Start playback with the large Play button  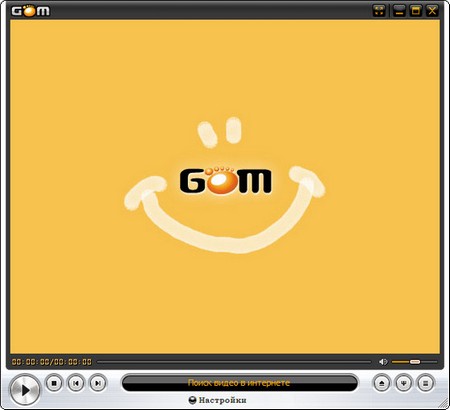25,390
